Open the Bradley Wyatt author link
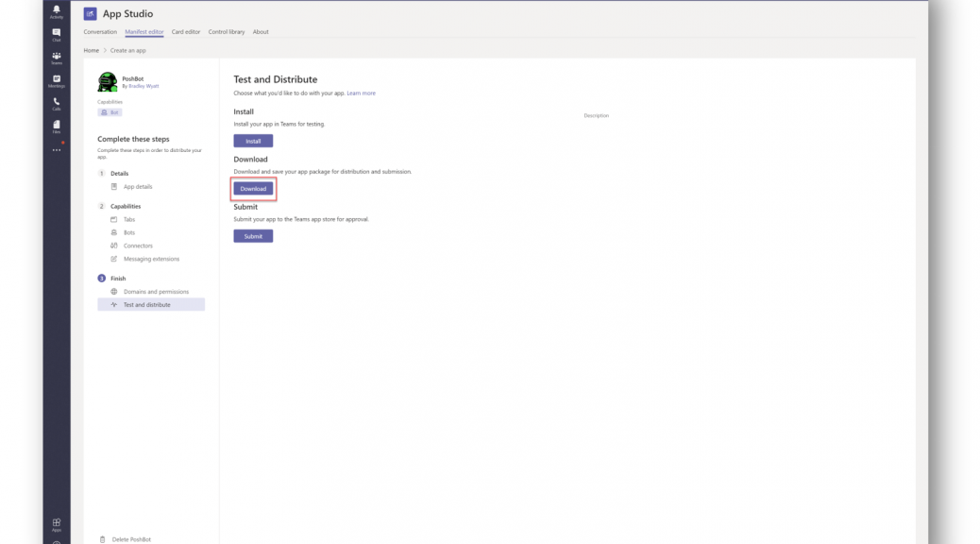The image size is (980, 544). click(144, 86)
